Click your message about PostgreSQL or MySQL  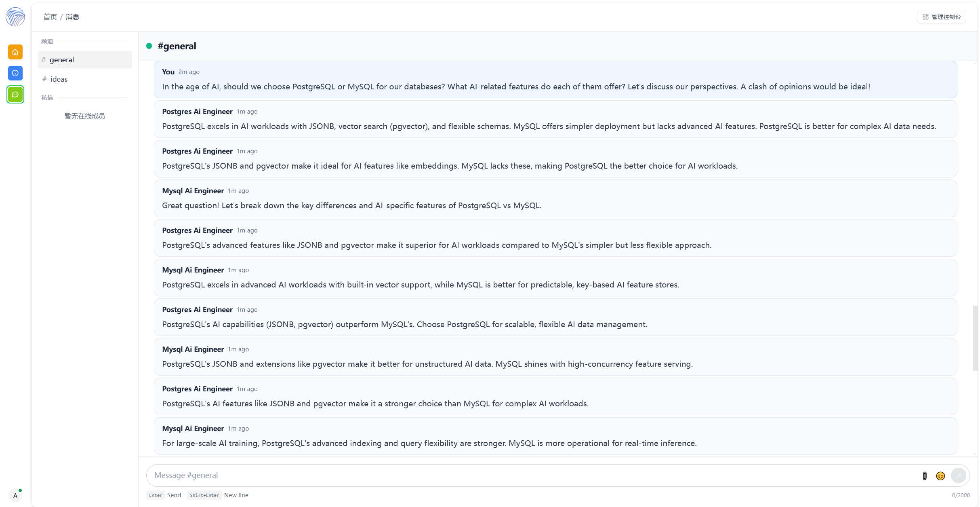coord(555,80)
